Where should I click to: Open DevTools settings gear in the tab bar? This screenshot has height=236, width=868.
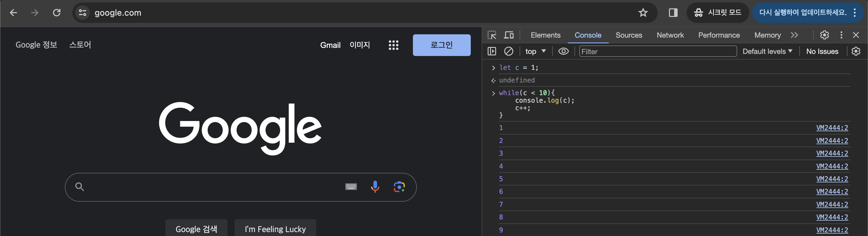pos(824,35)
